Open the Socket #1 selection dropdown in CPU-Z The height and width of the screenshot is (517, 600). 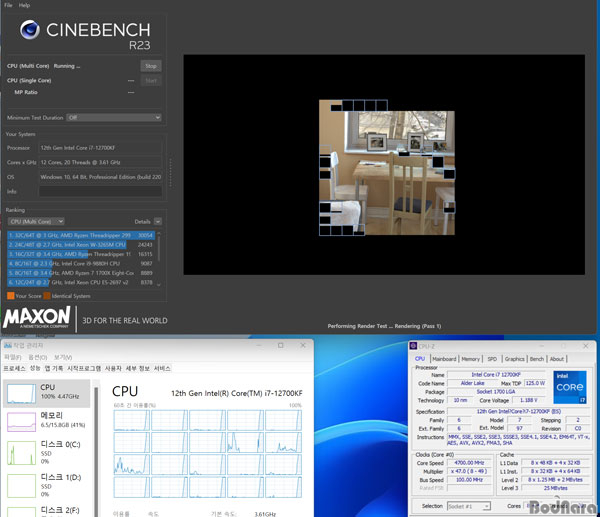[469, 506]
